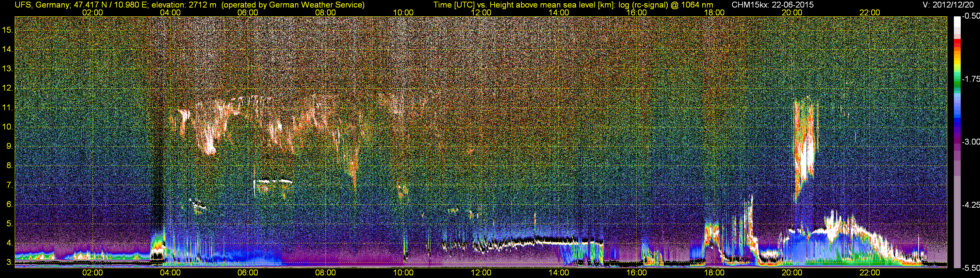Select the 22:00 tick label on the bottom axis

[x=870, y=273]
